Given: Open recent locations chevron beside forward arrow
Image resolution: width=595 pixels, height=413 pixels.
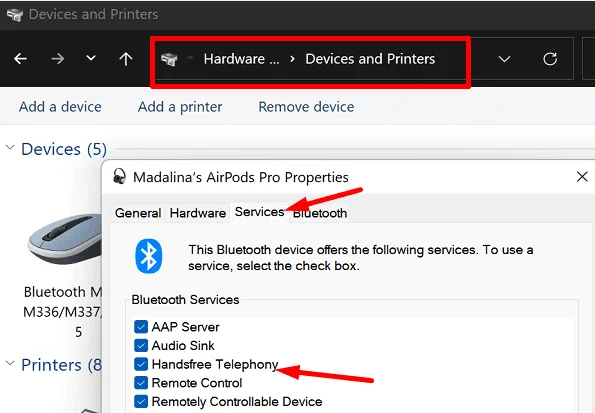Looking at the screenshot, I should (91, 58).
